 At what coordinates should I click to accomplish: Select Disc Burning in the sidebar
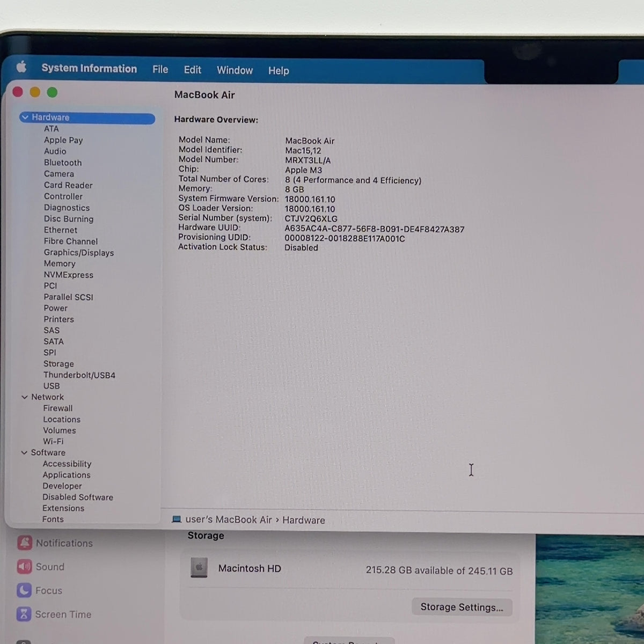pos(69,219)
